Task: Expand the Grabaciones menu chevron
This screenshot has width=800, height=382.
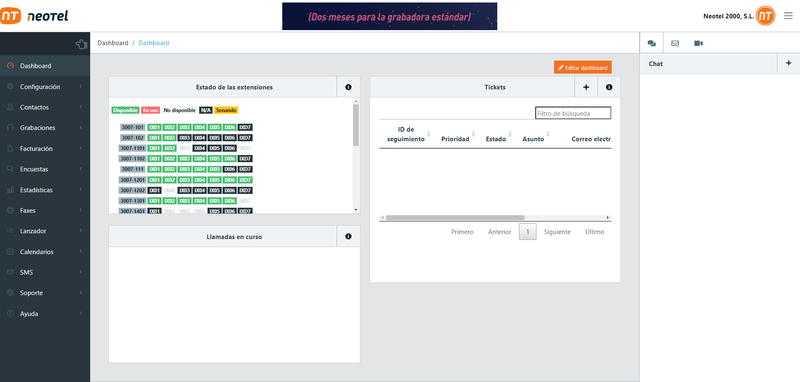Action: pyautogui.click(x=81, y=128)
